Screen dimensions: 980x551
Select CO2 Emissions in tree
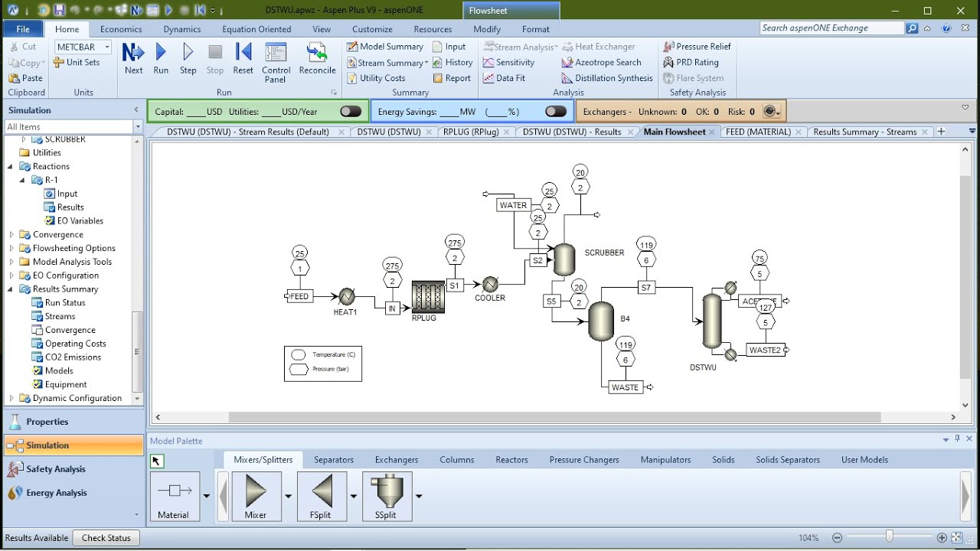click(x=73, y=357)
